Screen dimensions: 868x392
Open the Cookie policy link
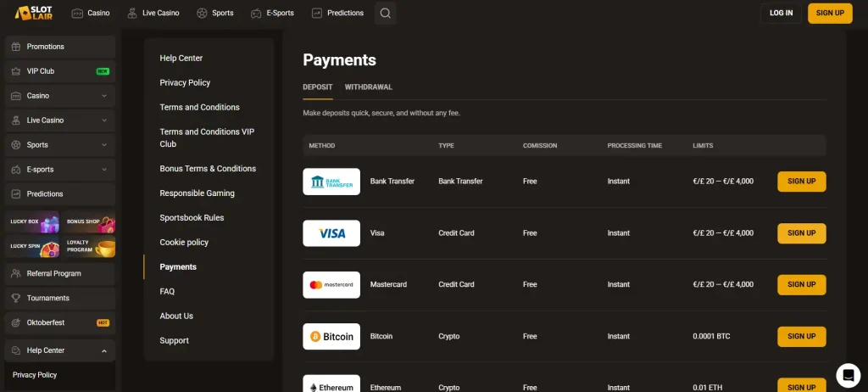[184, 243]
